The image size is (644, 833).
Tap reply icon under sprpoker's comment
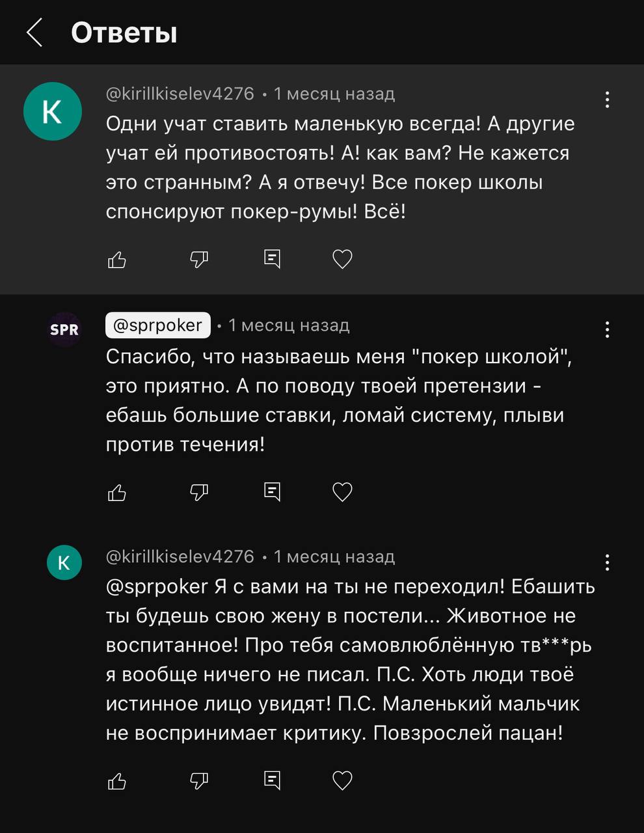[x=273, y=492]
